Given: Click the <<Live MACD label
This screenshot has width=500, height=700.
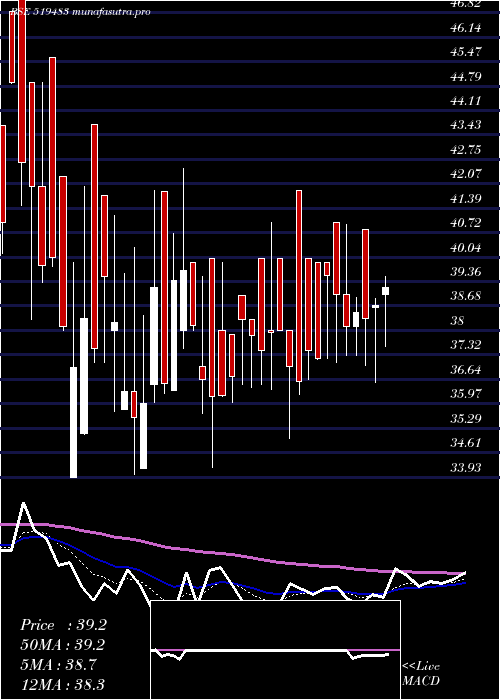Looking at the screenshot, I should (421, 674).
